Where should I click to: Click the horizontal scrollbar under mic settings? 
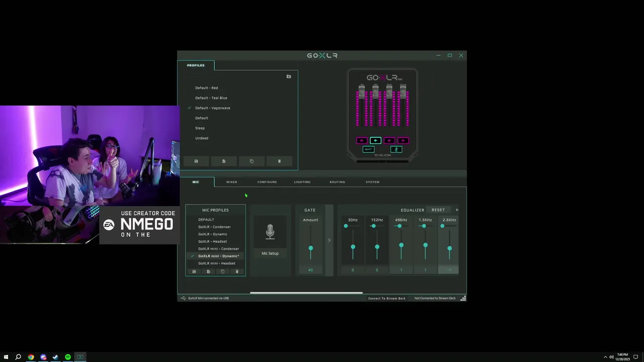(x=306, y=293)
